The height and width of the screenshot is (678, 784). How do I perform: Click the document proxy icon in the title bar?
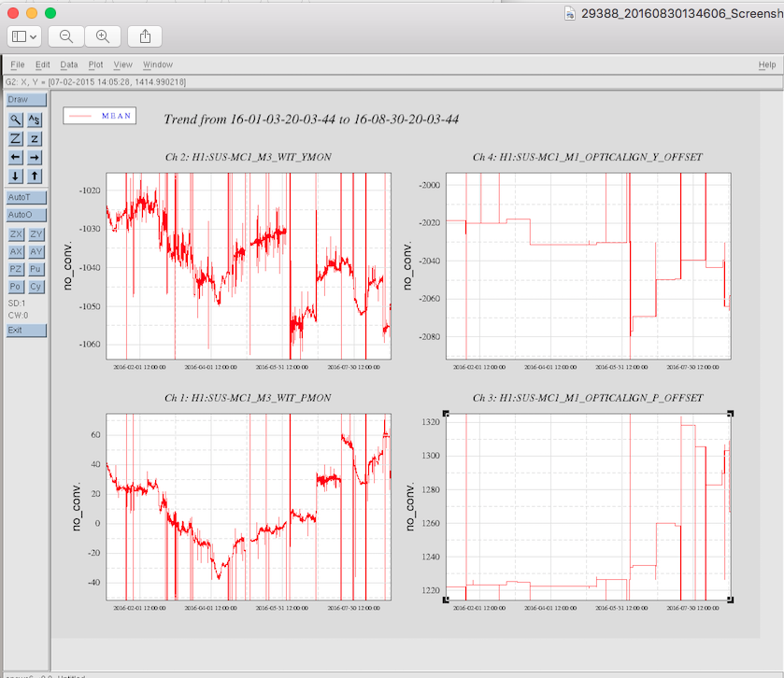[x=569, y=13]
